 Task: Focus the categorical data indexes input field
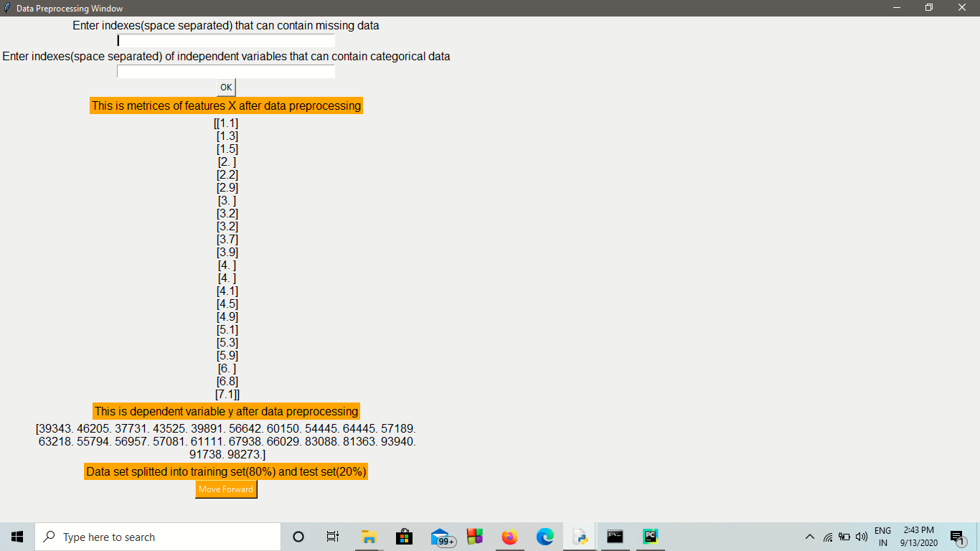click(x=226, y=72)
